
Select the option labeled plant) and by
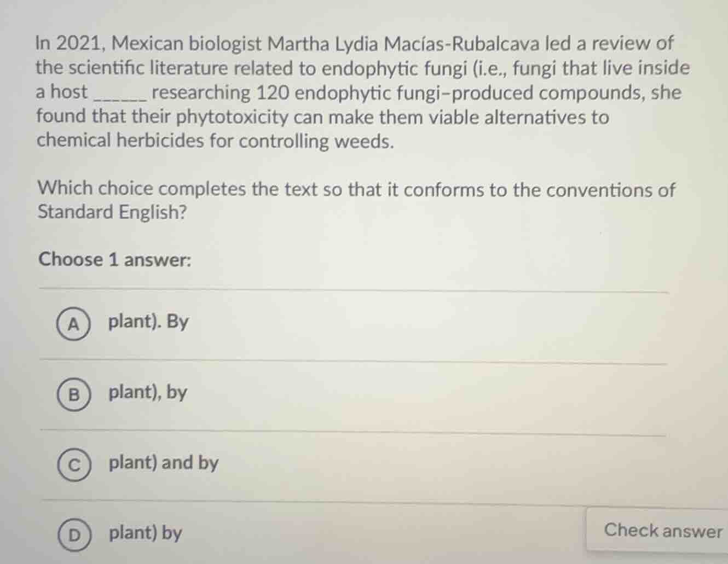(x=163, y=463)
